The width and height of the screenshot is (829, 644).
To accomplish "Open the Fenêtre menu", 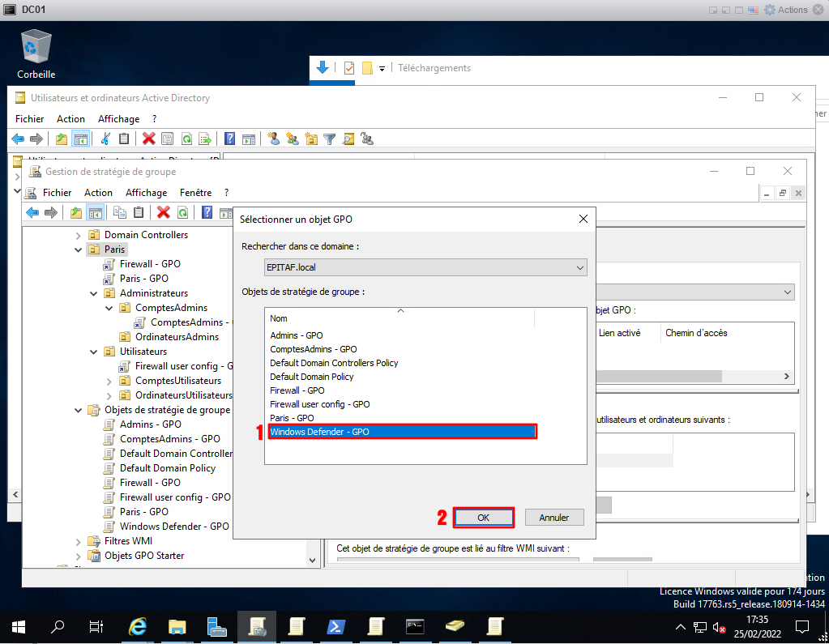I will pos(195,193).
